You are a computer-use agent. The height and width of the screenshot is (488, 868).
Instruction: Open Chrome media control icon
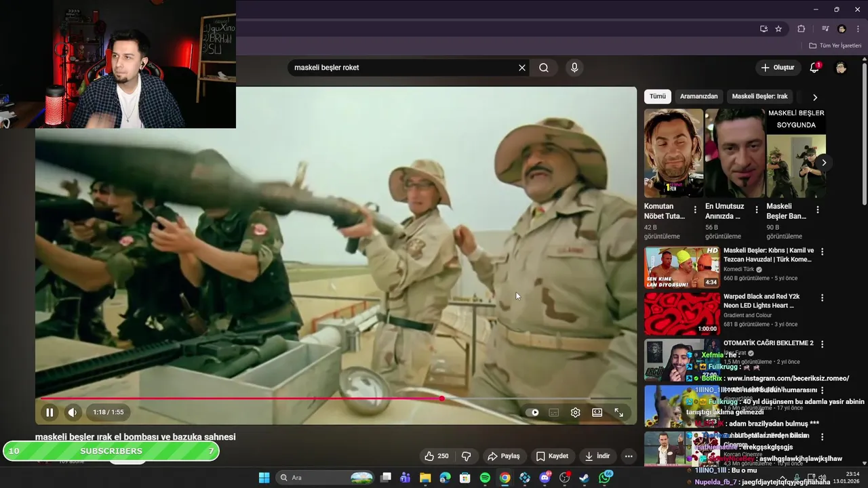coord(825,29)
